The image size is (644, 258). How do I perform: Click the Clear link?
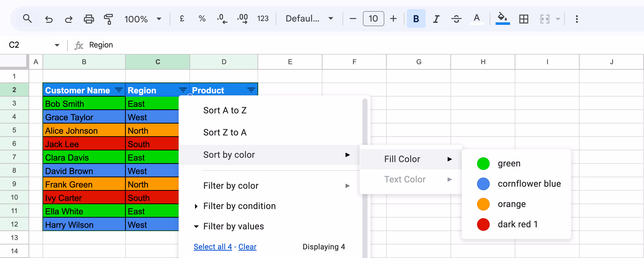point(247,247)
